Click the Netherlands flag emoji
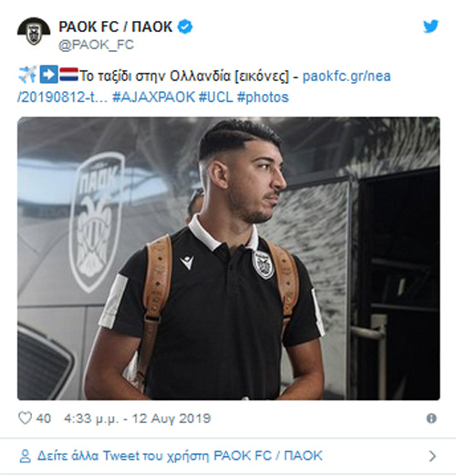This screenshot has height=476, width=456. pyautogui.click(x=68, y=75)
